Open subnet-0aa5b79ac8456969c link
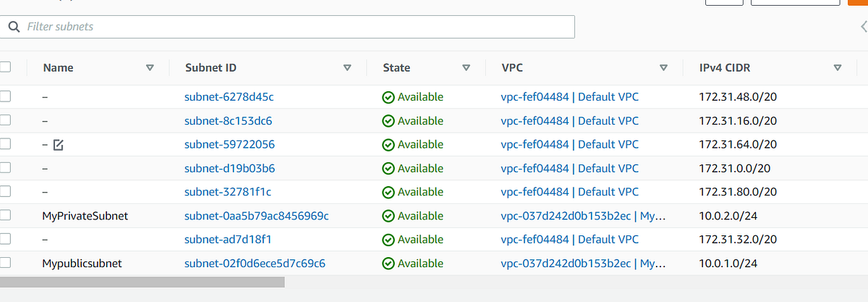868x302 pixels. [256, 216]
